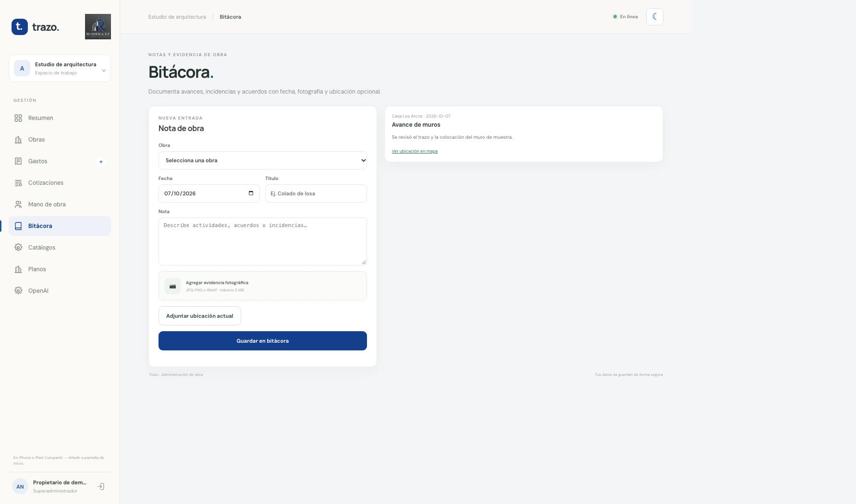Click the 'Propietario de dem...' user name
Screen dimensions: 856x504
(x=60, y=482)
